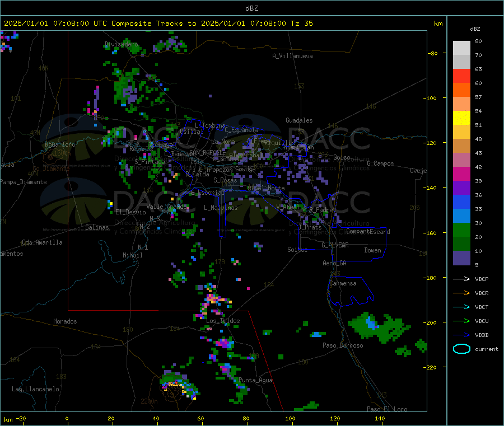This screenshot has width=504, height=426.
Task: Click the 'Punta_Agua' map label
Action: tap(255, 380)
